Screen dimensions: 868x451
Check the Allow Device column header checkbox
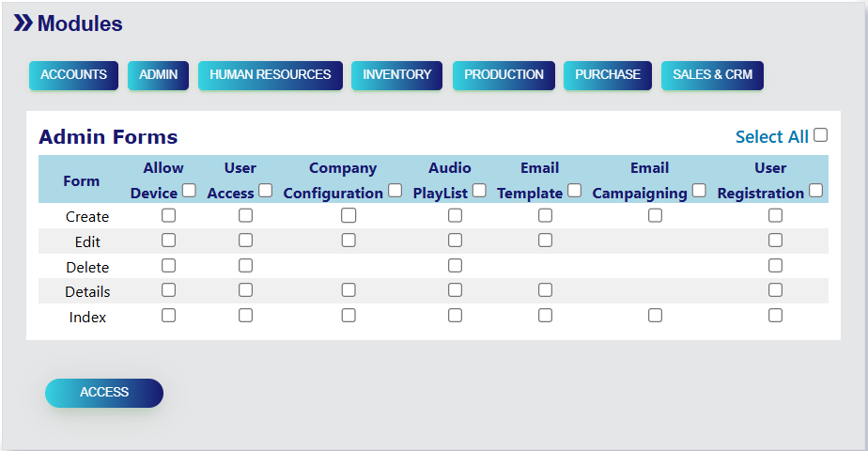coord(189,191)
